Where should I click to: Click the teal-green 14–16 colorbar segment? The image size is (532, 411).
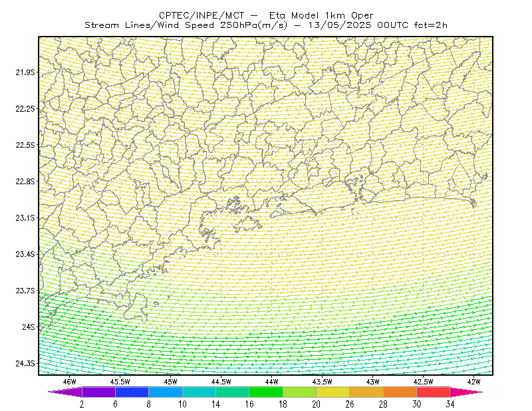pyautogui.click(x=232, y=392)
